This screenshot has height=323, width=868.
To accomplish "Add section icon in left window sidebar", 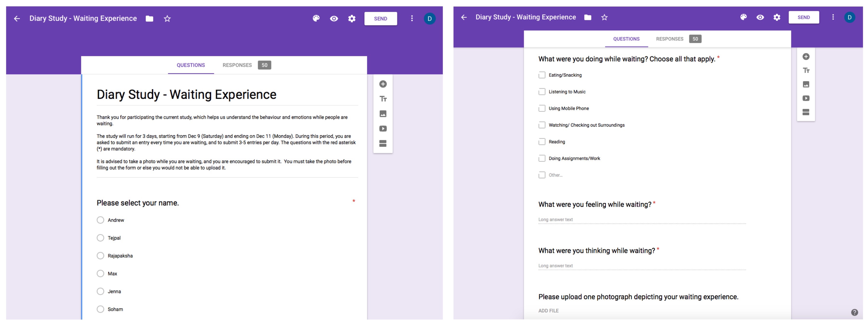I will point(383,143).
